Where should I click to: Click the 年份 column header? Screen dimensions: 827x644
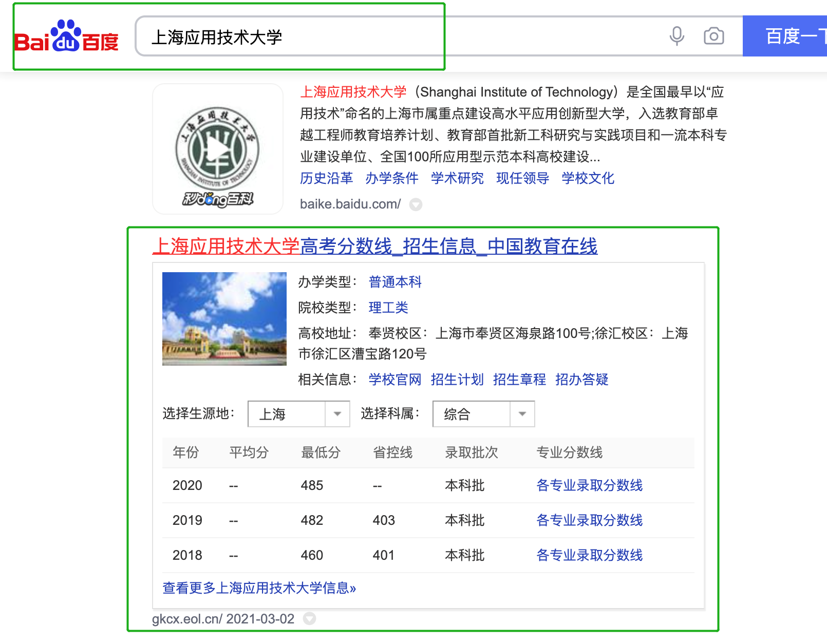(185, 452)
